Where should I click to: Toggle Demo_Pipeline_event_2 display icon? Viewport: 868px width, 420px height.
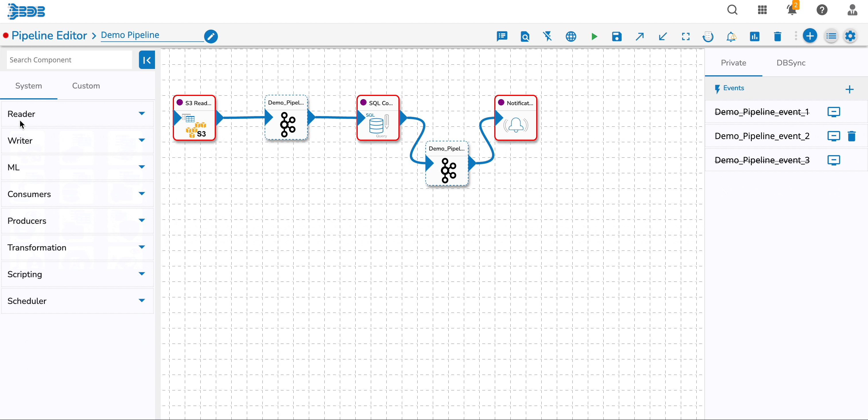pyautogui.click(x=834, y=136)
